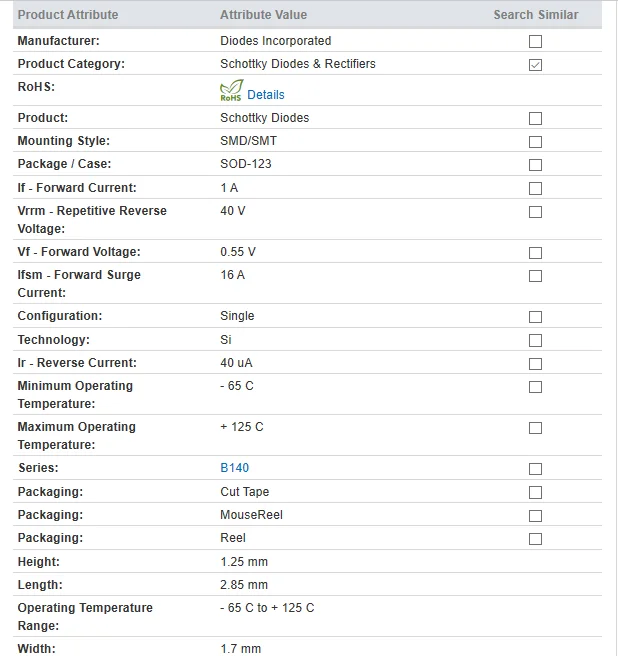Click the Product Attribute column header
Viewport: 618px width, 656px height.
[68, 15]
